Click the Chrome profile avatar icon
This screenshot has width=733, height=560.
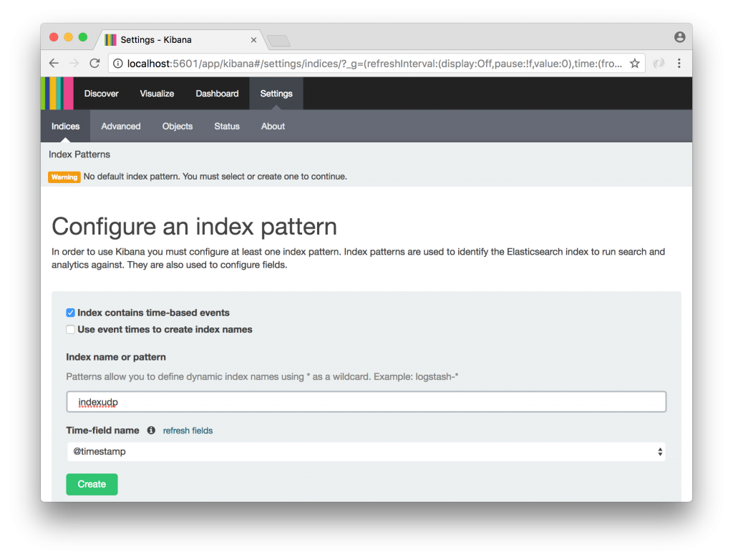680,37
